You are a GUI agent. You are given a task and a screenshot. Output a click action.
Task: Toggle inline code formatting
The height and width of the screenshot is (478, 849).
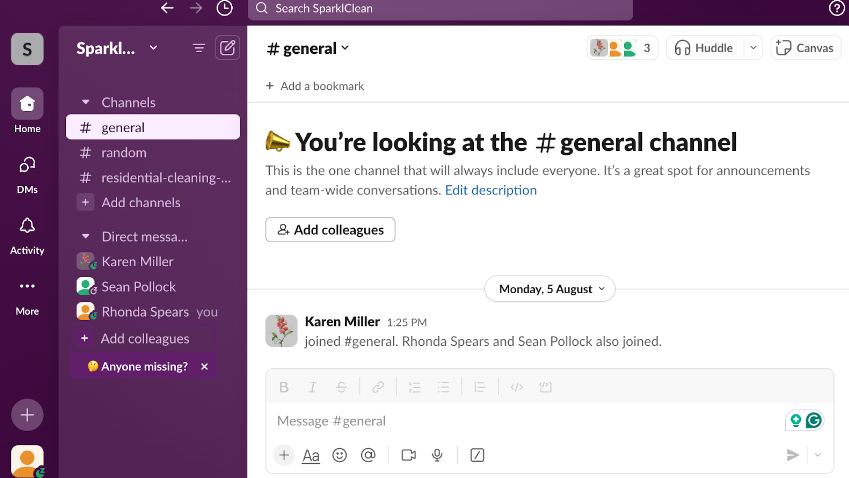tap(517, 387)
